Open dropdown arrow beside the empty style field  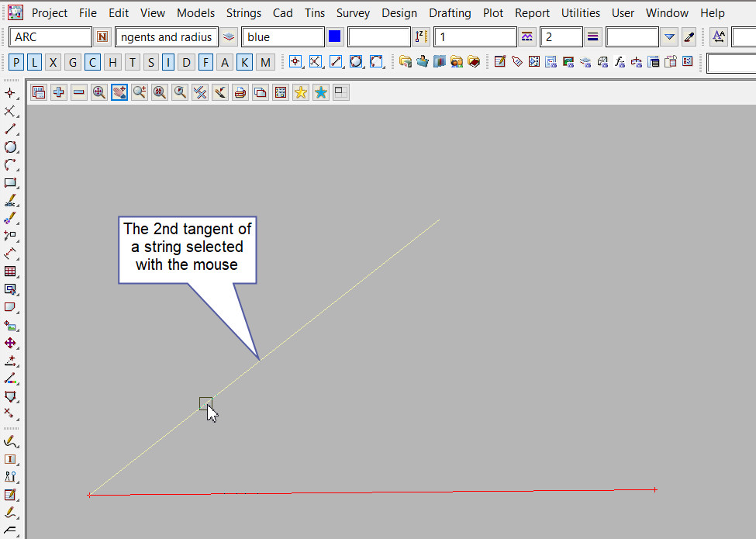click(x=670, y=37)
